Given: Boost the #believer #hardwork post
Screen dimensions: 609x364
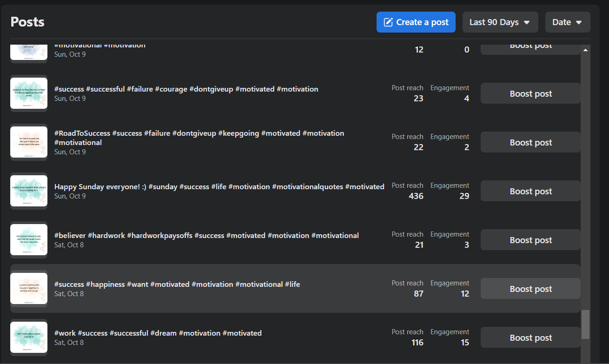Looking at the screenshot, I should coord(530,240).
